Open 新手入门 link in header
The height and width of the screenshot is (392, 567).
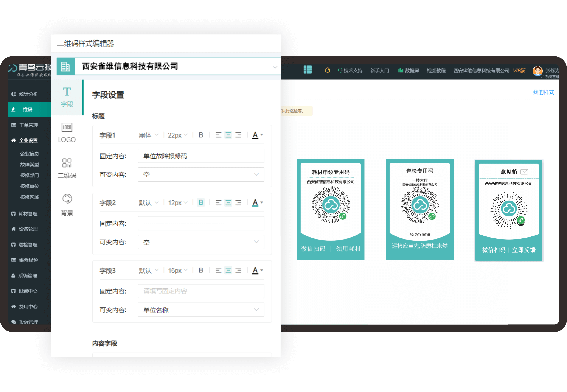379,70
